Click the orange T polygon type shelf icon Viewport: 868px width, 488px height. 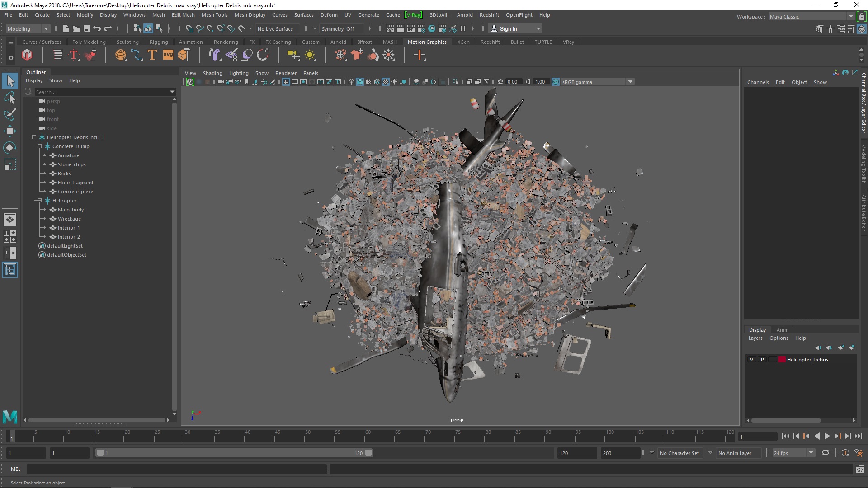click(152, 55)
